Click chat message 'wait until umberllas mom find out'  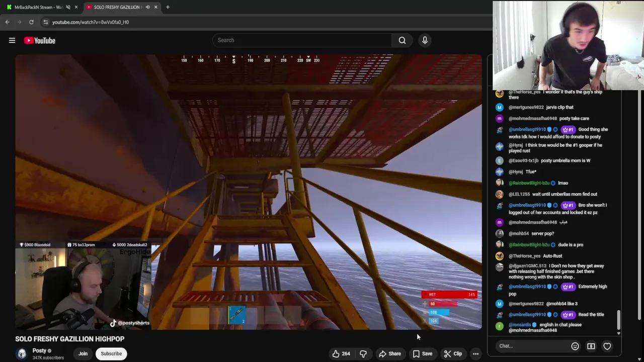pyautogui.click(x=565, y=194)
